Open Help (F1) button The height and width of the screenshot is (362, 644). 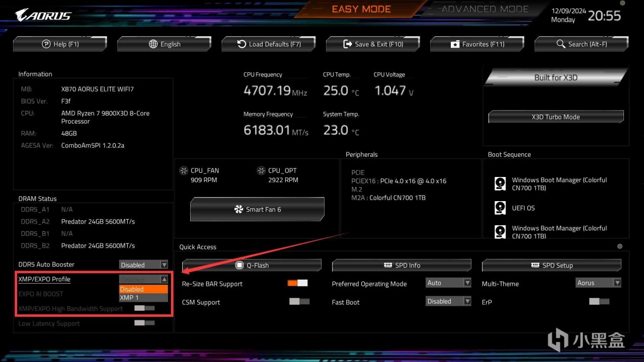click(60, 44)
